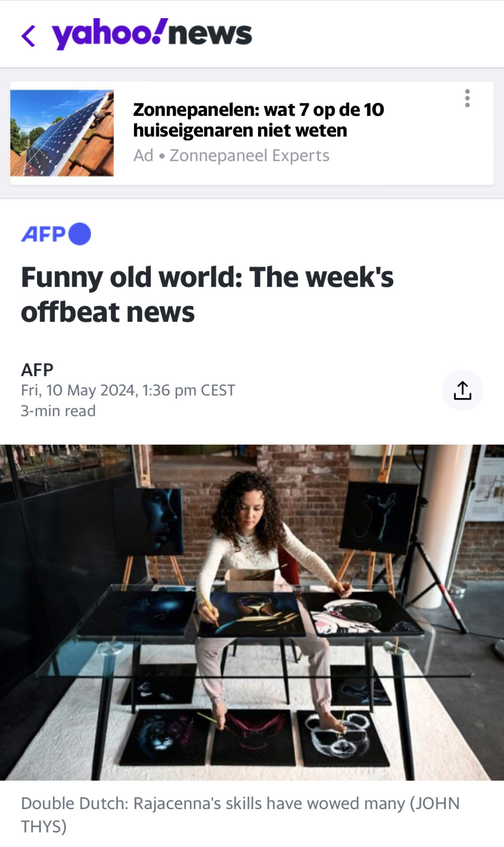Open the main article photo of the artist

coord(252,612)
